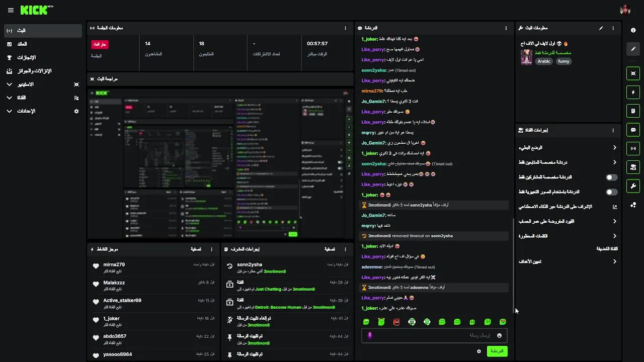Toggle the chat bubble widget icon in right rail
Screen dimensions: 644x362
click(x=633, y=130)
